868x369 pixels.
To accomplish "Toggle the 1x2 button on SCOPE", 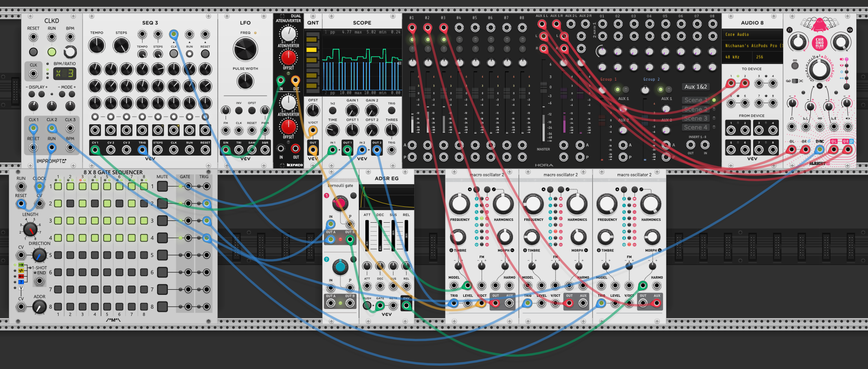I will click(x=332, y=111).
